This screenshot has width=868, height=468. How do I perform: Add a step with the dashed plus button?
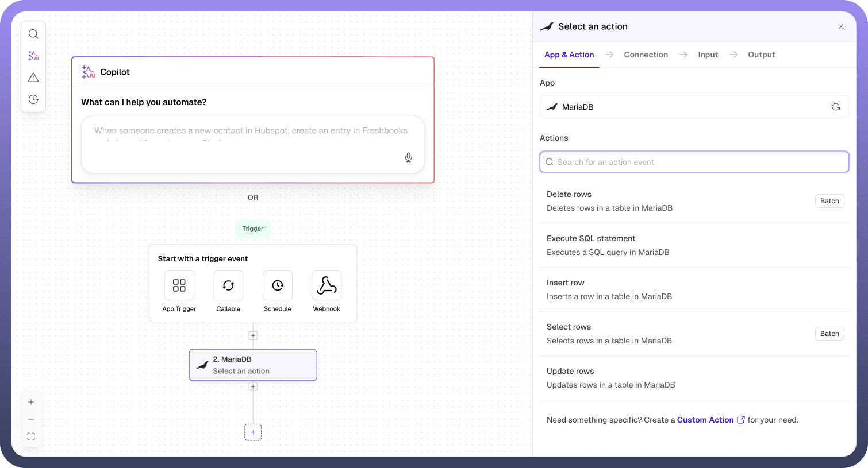(253, 432)
